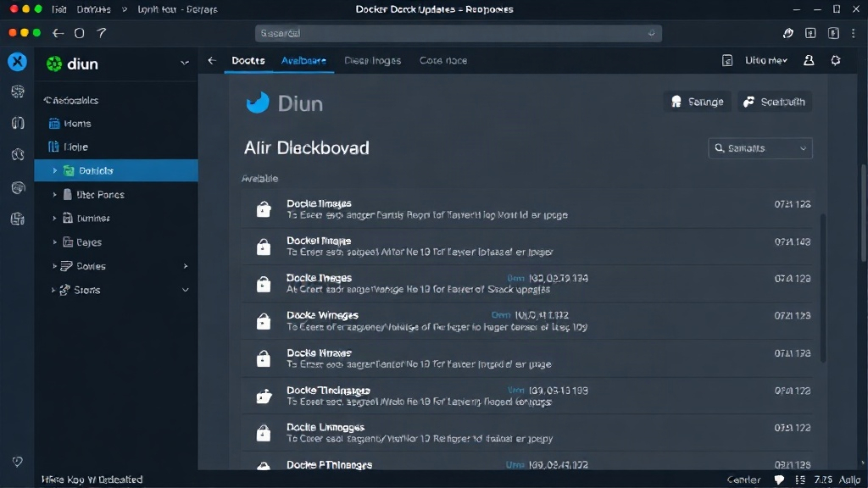The height and width of the screenshot is (488, 868).
Task: Open the three-dot browser menu
Action: (x=854, y=33)
